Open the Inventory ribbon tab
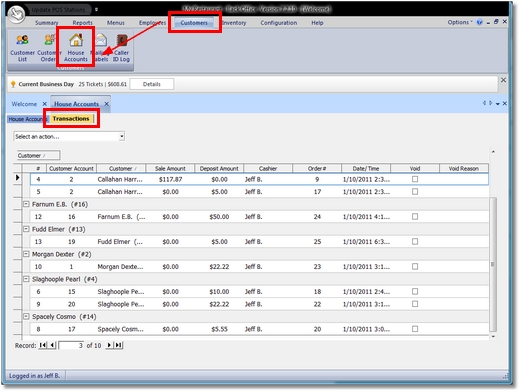Viewport: 520px width, 392px height. coord(234,23)
